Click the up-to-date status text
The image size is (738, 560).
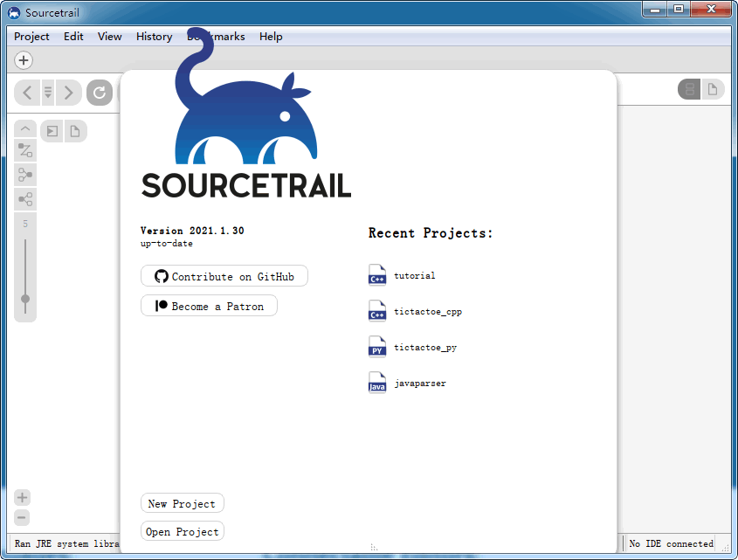pyautogui.click(x=167, y=244)
